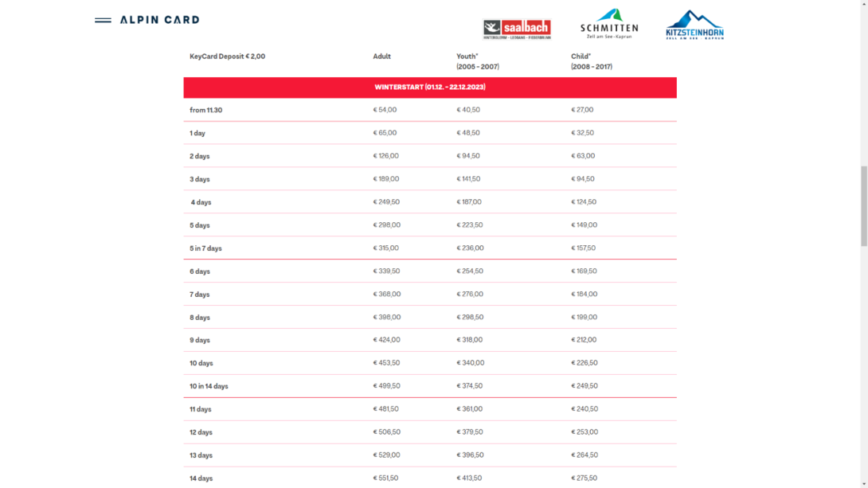Click the '13 days' row label
This screenshot has width=868, height=488.
coord(201,455)
